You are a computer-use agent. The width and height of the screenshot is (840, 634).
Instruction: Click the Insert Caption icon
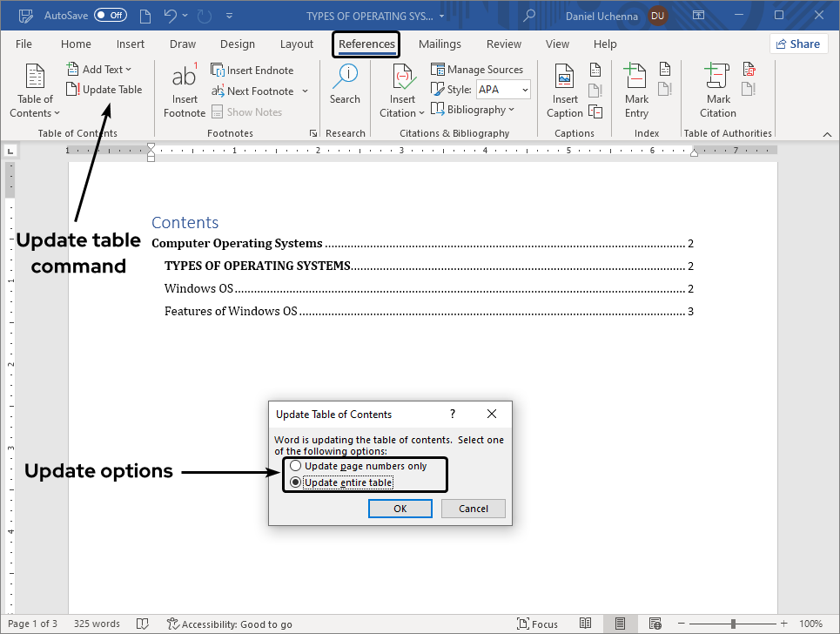[564, 77]
